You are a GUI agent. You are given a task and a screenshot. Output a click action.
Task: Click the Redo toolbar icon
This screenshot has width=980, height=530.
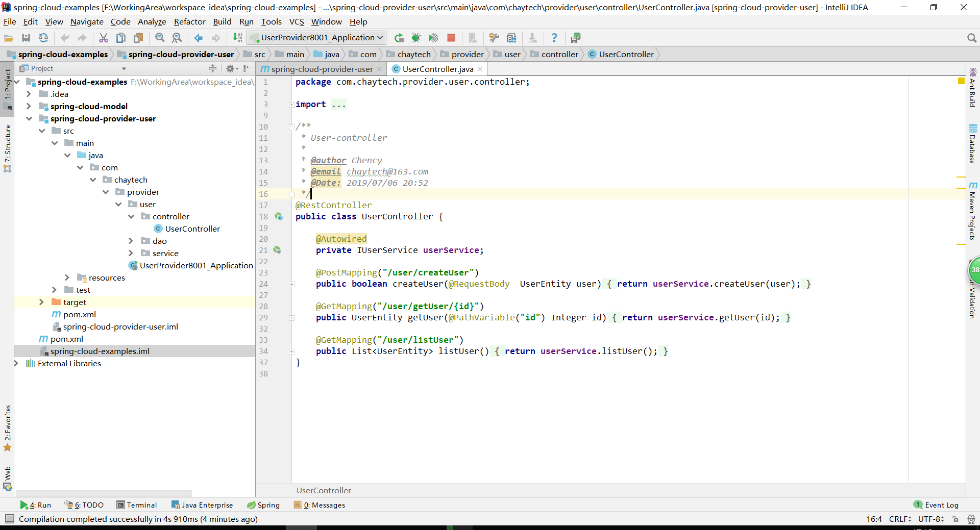click(82, 38)
